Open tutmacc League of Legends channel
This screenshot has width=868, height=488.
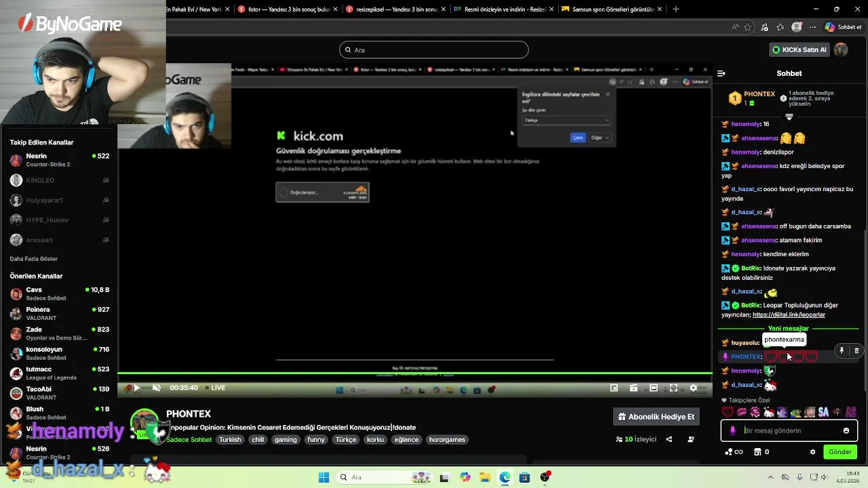(60, 373)
